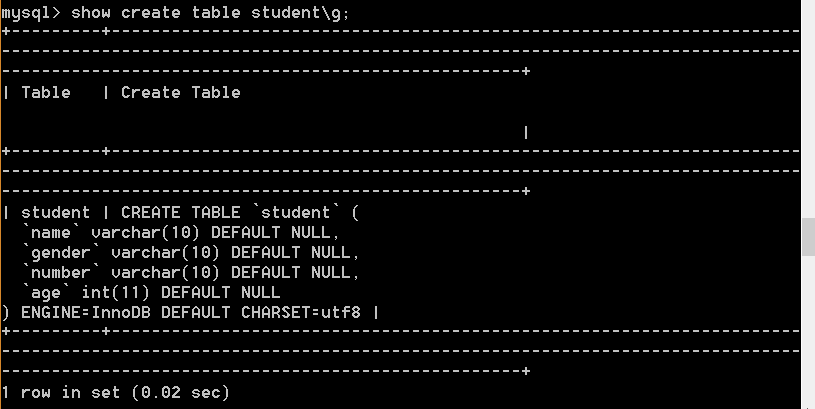
Task: Click the `name` column definition line
Action: click(181, 232)
